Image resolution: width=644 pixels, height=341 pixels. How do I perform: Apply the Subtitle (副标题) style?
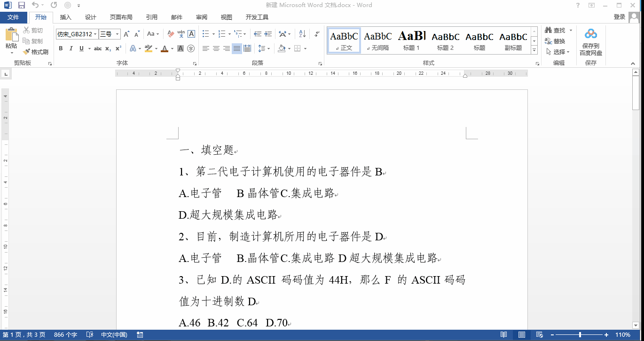coord(513,40)
